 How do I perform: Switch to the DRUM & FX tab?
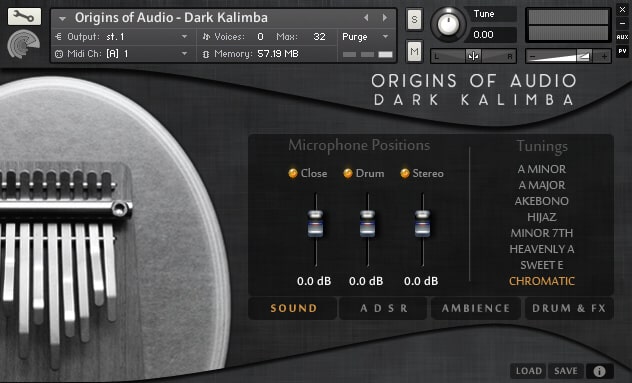569,308
